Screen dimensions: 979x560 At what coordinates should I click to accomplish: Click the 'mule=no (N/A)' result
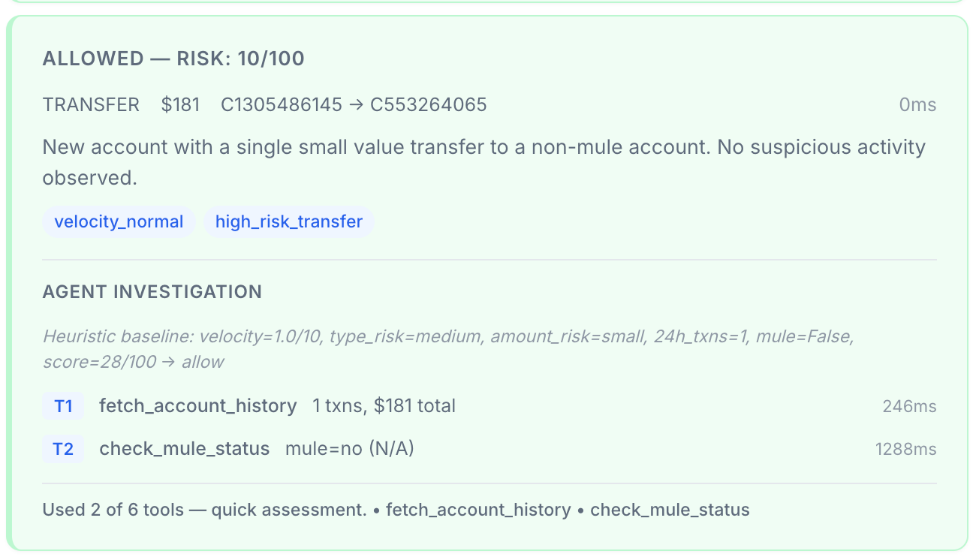coord(350,449)
